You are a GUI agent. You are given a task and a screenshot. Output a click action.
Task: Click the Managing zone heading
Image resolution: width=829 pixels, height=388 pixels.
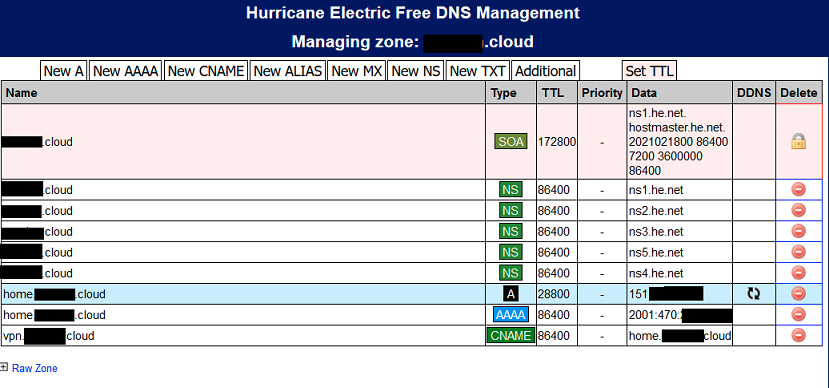(x=412, y=41)
